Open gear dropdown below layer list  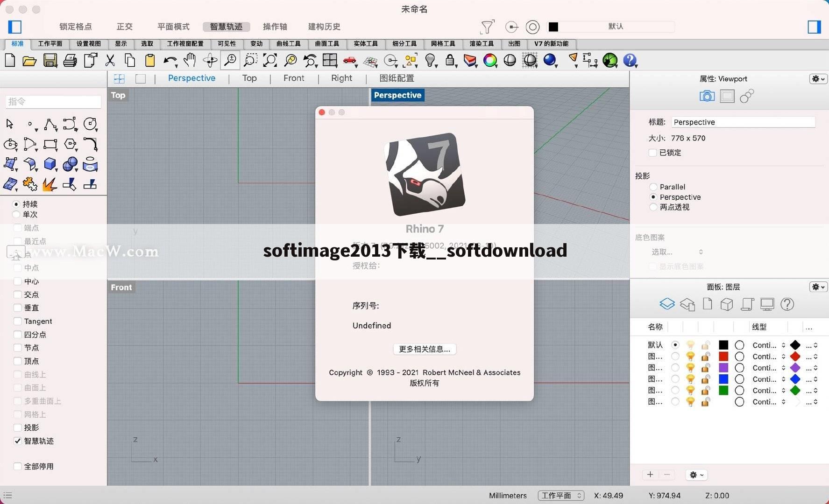click(x=696, y=475)
